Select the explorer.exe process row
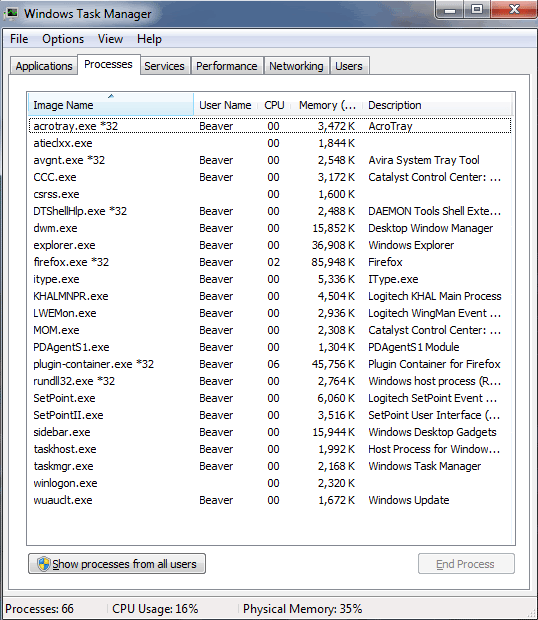The width and height of the screenshot is (538, 620). click(x=270, y=245)
